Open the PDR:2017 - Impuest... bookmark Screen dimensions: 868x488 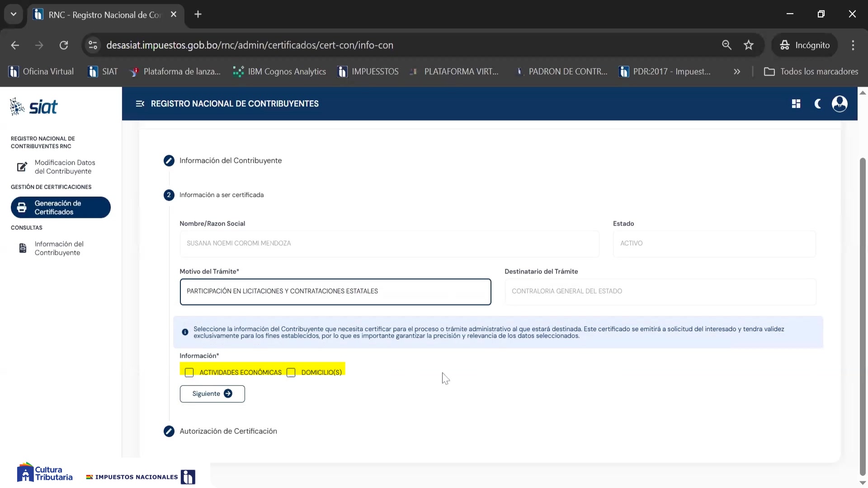click(x=665, y=71)
